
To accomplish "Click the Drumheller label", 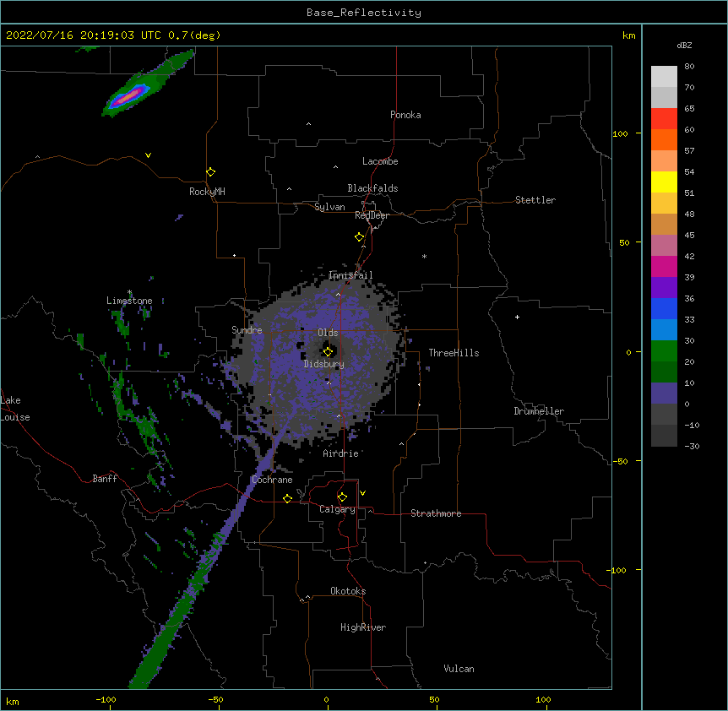I will pyautogui.click(x=539, y=411).
